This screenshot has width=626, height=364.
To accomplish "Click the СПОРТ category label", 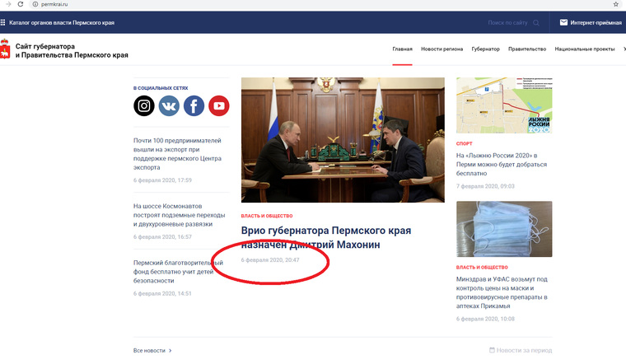I will [464, 143].
